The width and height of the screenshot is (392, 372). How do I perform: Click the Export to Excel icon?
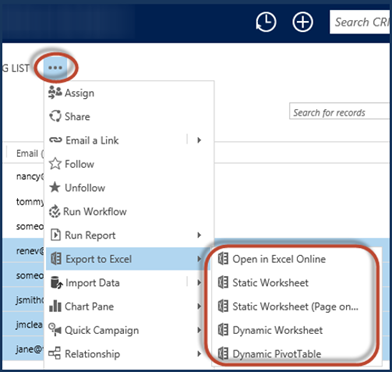point(56,259)
